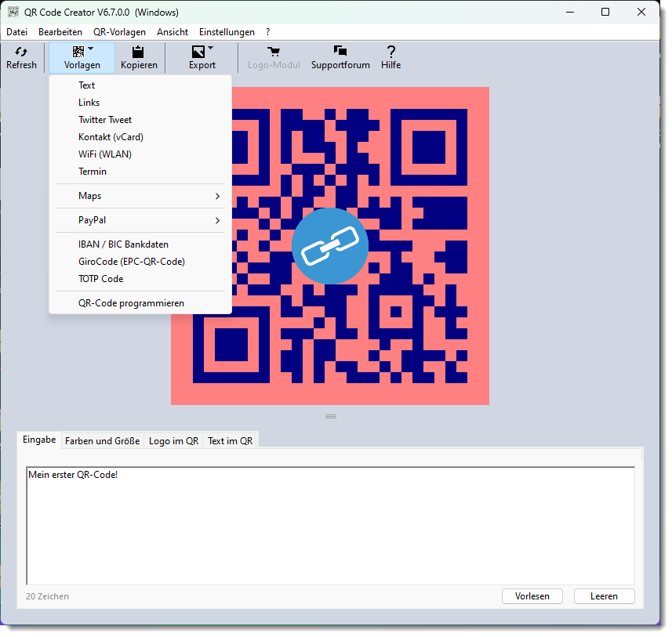Open the QR-Vorlagen menu
Screen dimensions: 672x637
point(119,32)
